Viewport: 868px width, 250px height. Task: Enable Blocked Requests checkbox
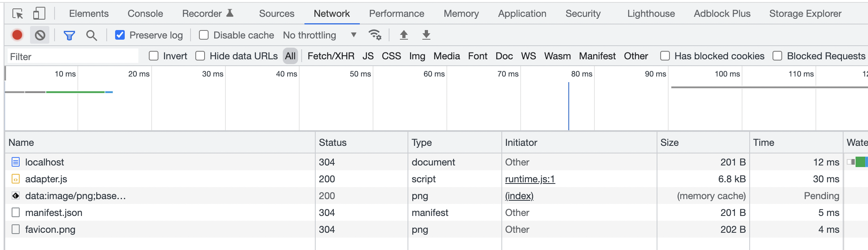(777, 56)
